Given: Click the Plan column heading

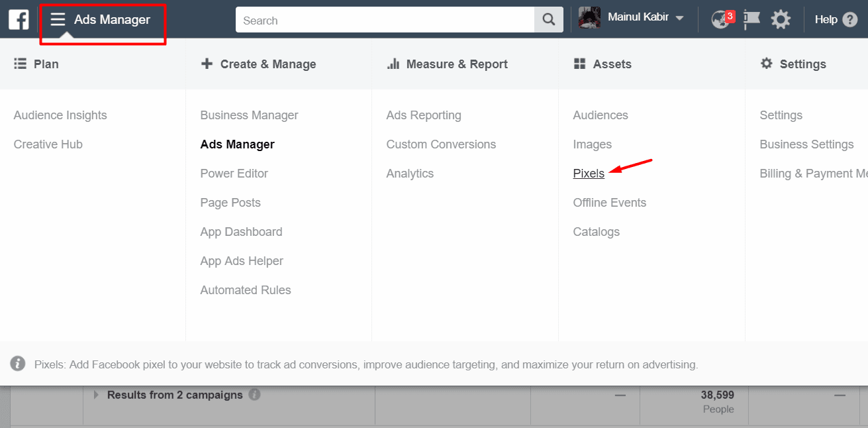Looking at the screenshot, I should (x=46, y=64).
